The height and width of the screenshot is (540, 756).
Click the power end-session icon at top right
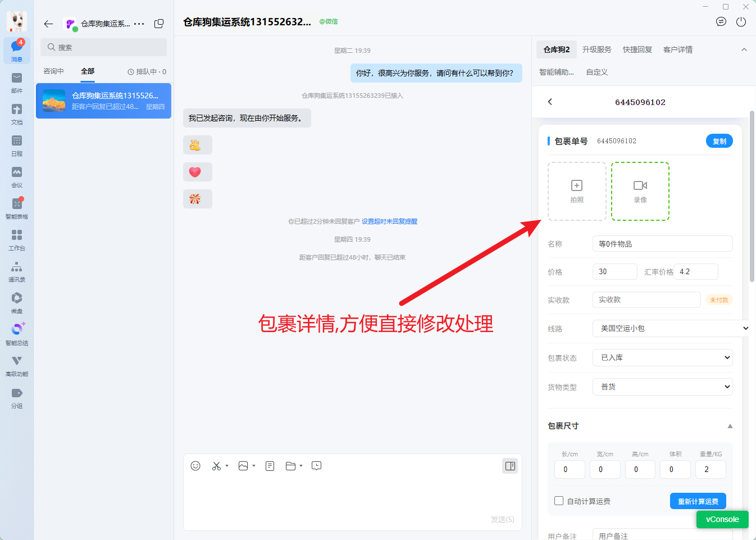741,22
